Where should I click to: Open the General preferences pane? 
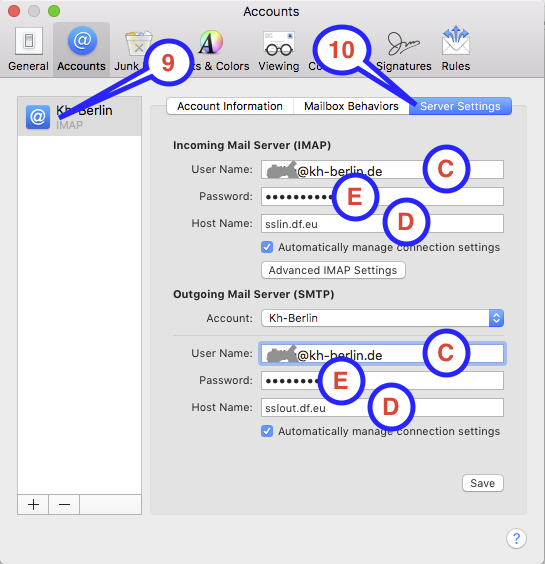(x=28, y=49)
